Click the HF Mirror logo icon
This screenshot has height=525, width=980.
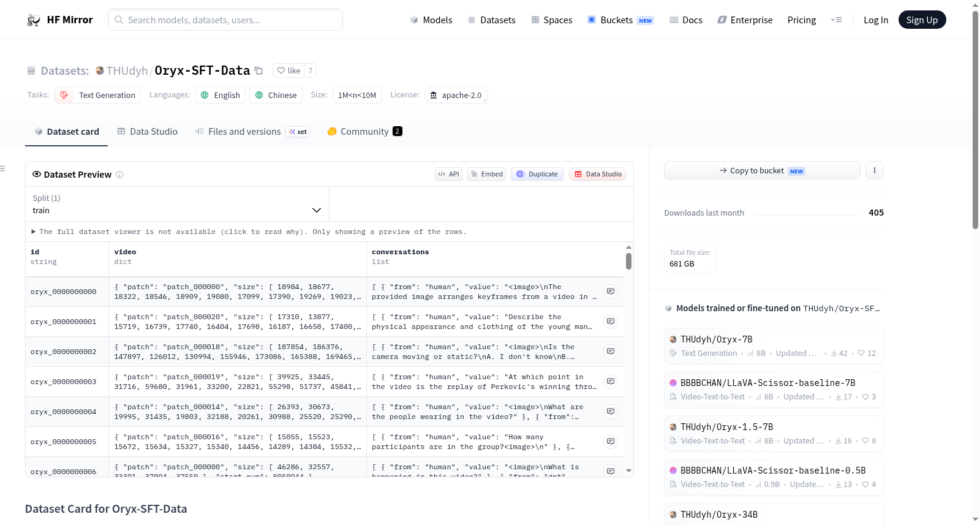tap(34, 20)
